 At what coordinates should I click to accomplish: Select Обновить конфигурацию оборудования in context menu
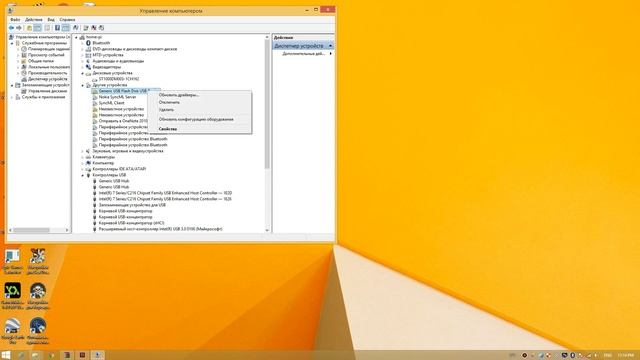coord(196,119)
